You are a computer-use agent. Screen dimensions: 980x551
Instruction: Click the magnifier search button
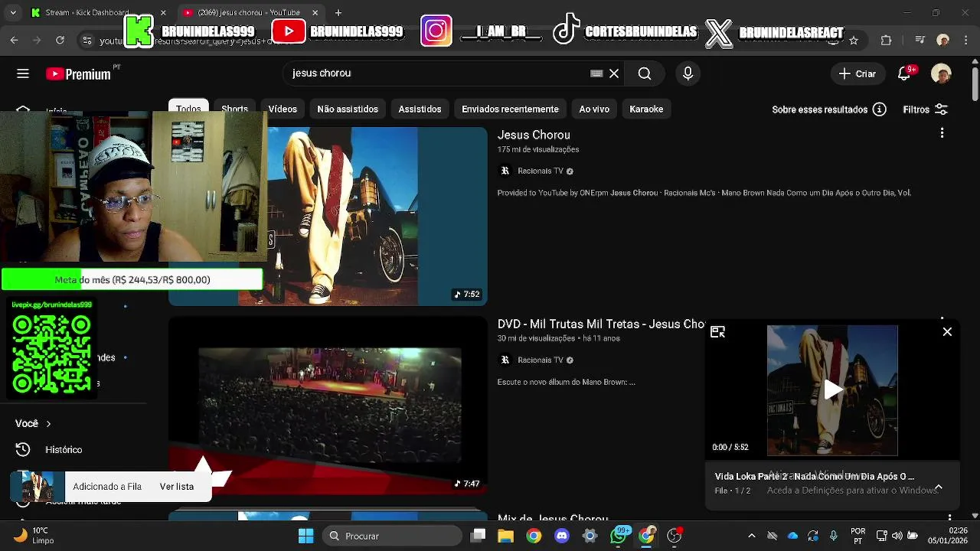pos(645,73)
